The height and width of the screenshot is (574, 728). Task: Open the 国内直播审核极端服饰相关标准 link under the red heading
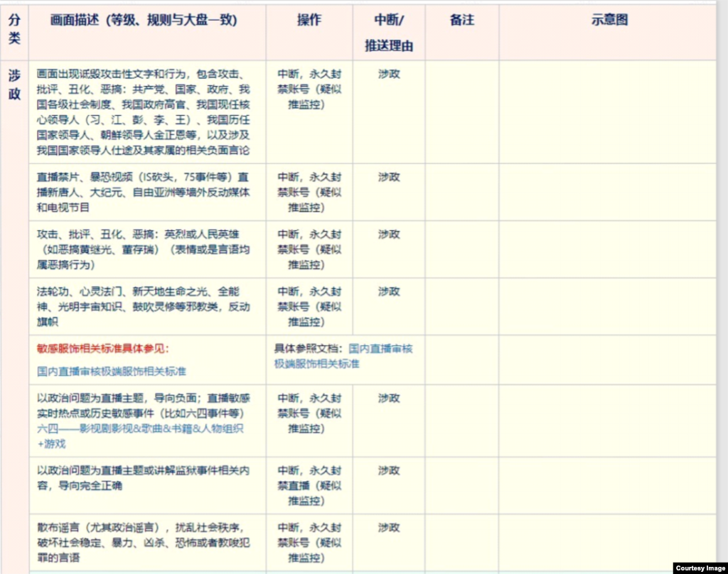point(112,371)
